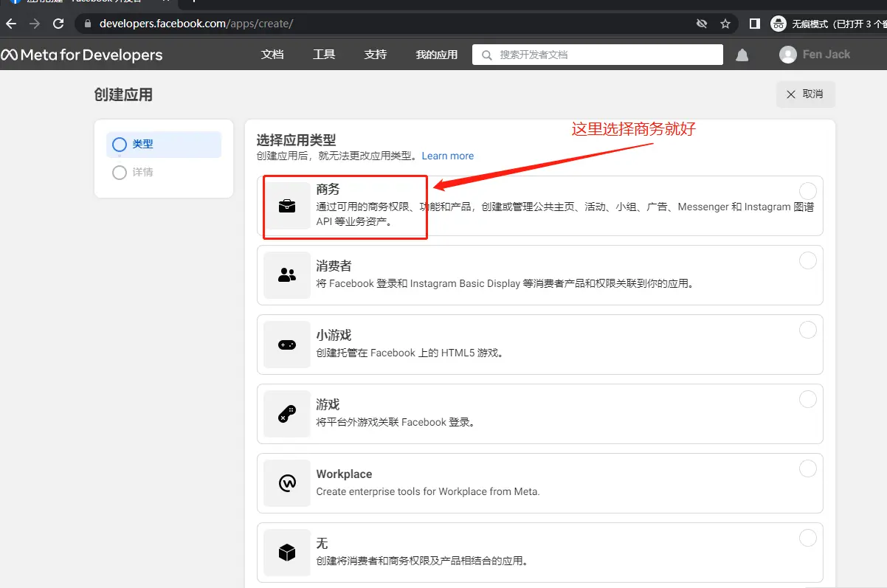
Task: Click the gamepad icon for 小游戏
Action: (287, 345)
